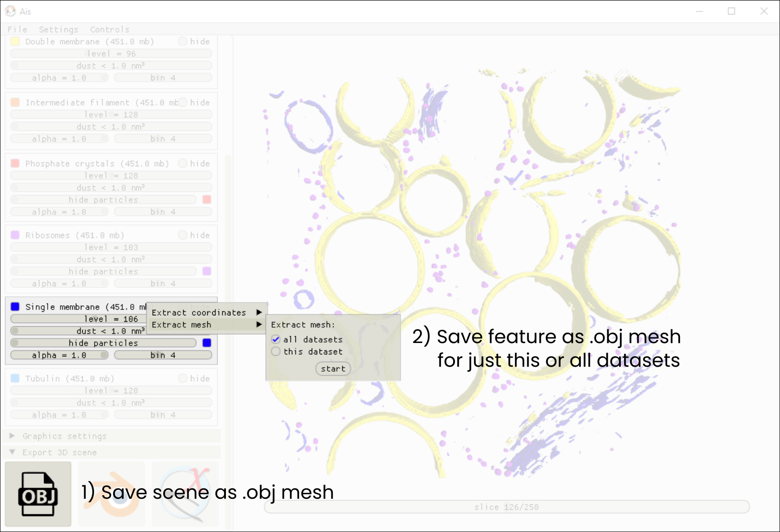
Task: Adjust Tubulin bin 4 slider
Action: pos(163,415)
